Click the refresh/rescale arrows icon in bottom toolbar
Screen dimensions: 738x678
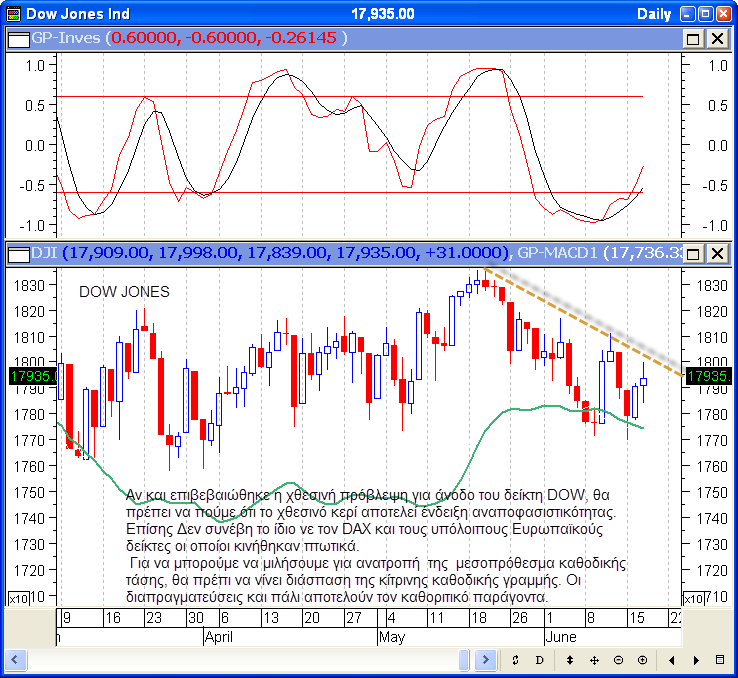tap(515, 660)
